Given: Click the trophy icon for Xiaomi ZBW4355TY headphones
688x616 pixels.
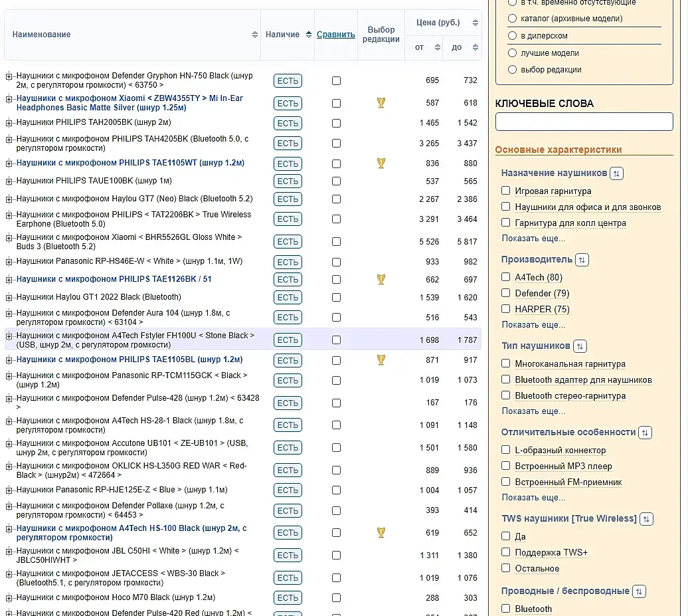Looking at the screenshot, I should 381,103.
